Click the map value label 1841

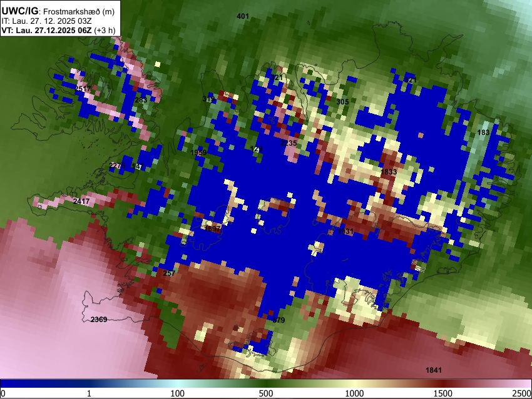434,370
